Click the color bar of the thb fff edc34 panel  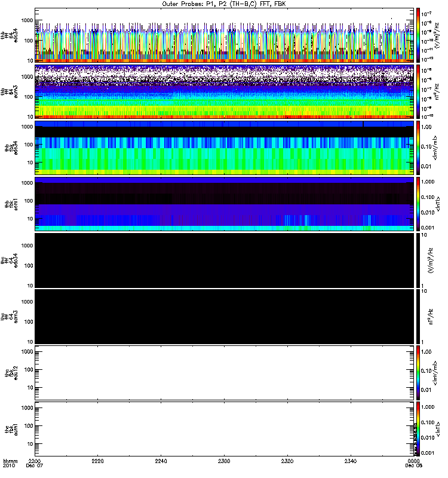pos(418,35)
